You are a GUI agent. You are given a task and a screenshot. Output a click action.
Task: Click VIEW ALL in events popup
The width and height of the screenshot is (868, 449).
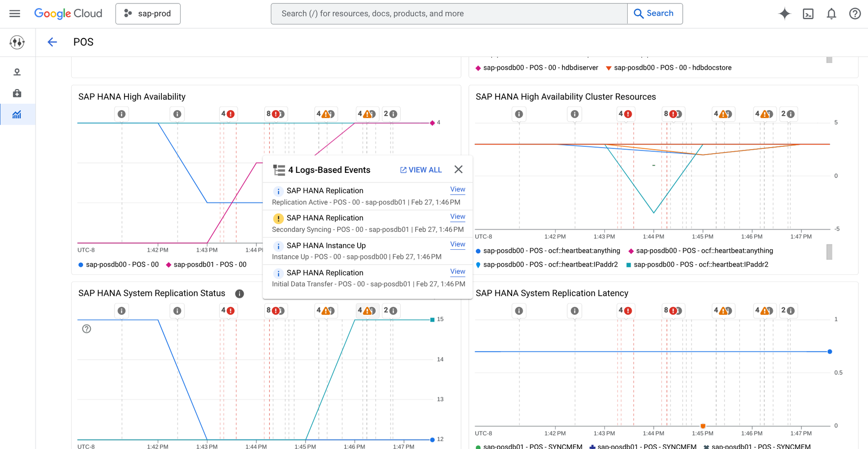(421, 170)
